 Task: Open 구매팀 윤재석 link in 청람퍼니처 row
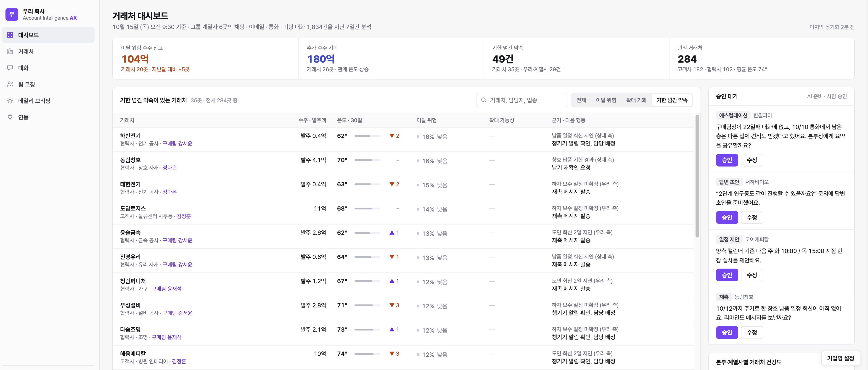tap(167, 289)
